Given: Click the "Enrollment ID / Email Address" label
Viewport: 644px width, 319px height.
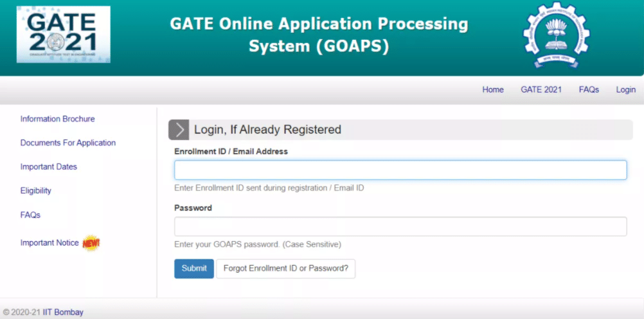Looking at the screenshot, I should (x=231, y=151).
